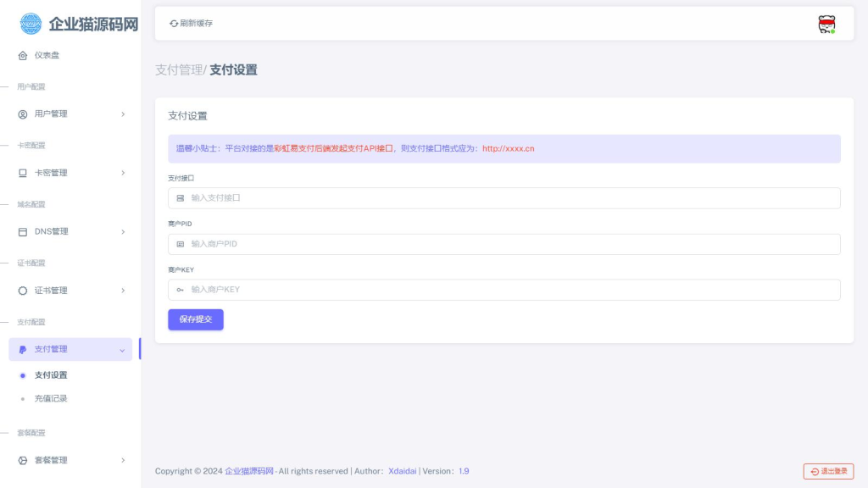
Task: Click the DNS管理 folder icon
Action: 22,230
